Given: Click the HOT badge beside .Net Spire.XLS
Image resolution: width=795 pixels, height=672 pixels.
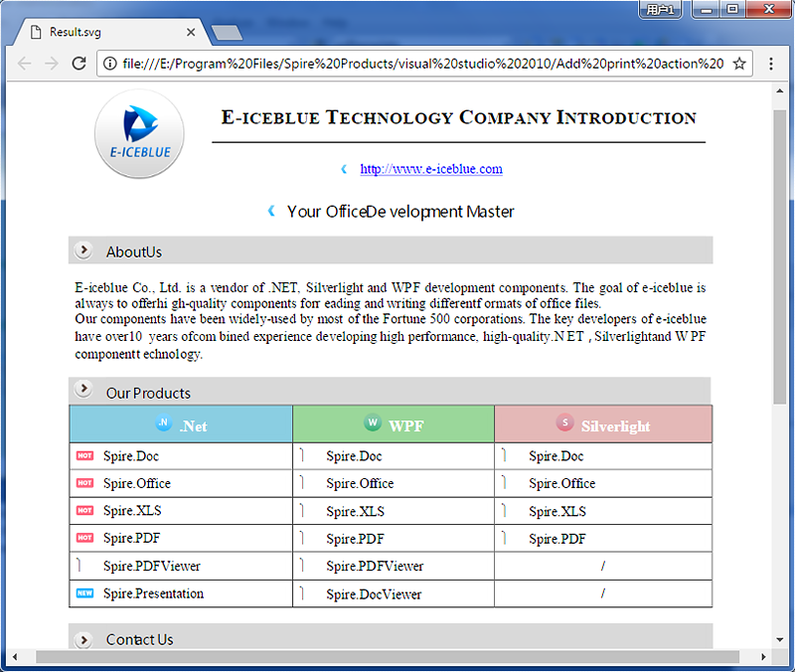Looking at the screenshot, I should click(84, 510).
